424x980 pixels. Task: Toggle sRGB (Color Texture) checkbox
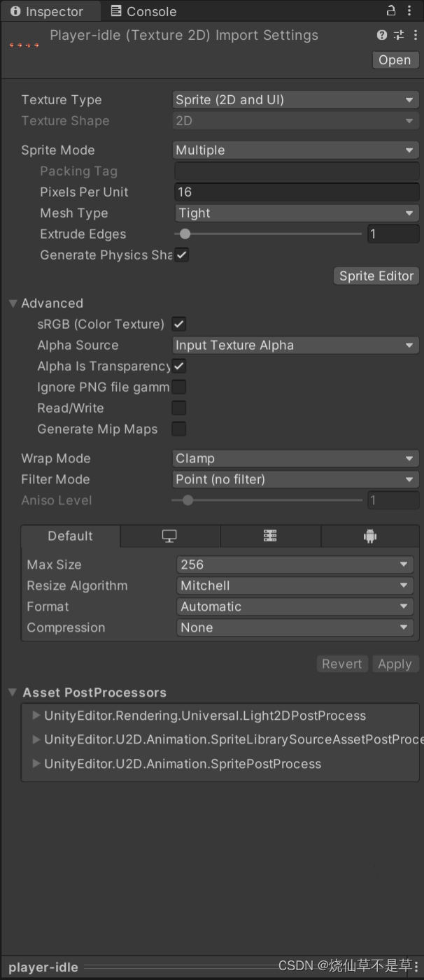179,324
